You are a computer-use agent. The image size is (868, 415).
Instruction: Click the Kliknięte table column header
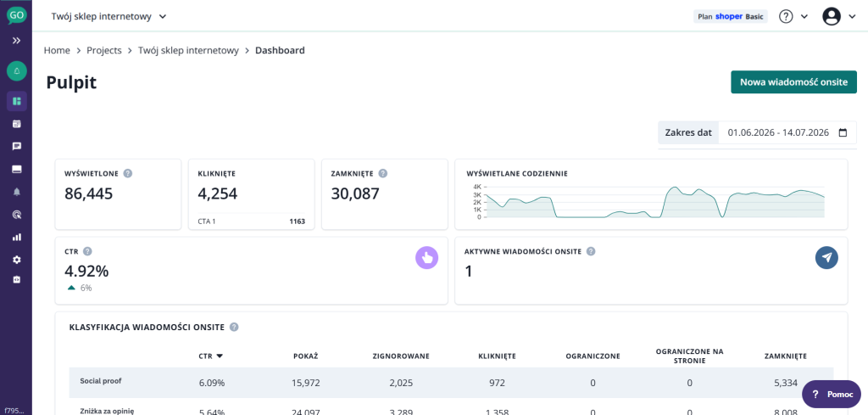point(497,356)
